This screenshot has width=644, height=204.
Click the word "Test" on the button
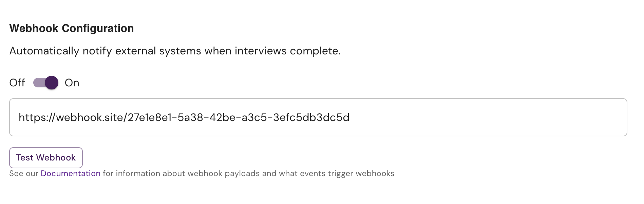(25, 158)
